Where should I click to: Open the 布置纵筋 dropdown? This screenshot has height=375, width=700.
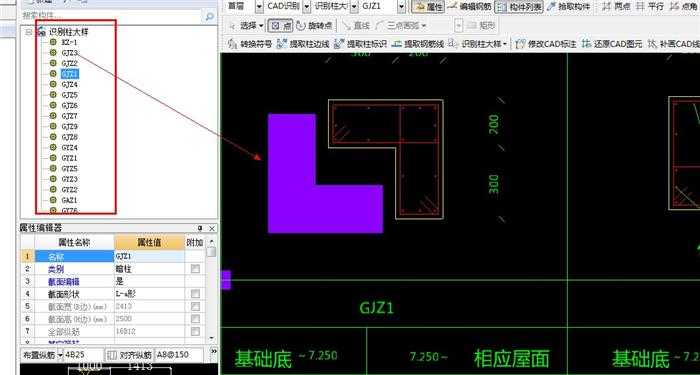point(60,355)
